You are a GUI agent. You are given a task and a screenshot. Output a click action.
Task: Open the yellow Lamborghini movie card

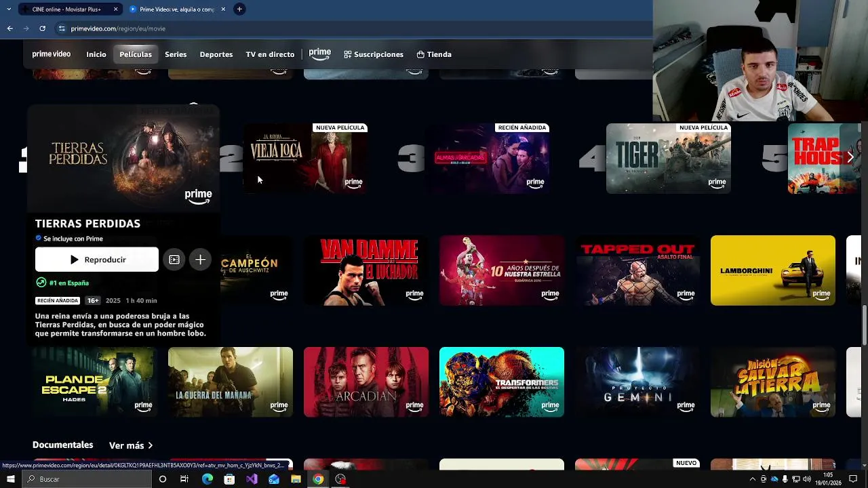(x=773, y=270)
